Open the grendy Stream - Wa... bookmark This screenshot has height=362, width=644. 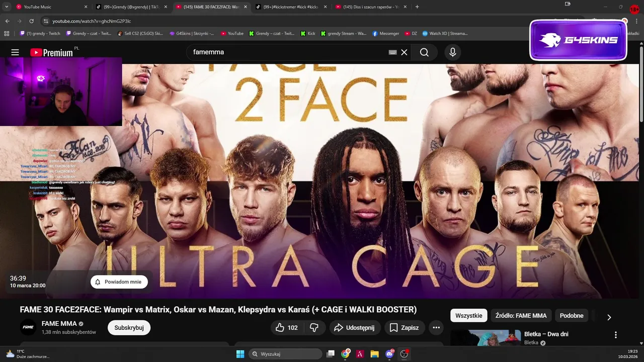344,34
